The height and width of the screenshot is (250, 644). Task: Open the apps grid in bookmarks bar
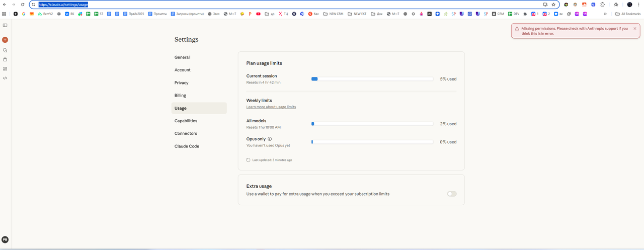pos(5,14)
